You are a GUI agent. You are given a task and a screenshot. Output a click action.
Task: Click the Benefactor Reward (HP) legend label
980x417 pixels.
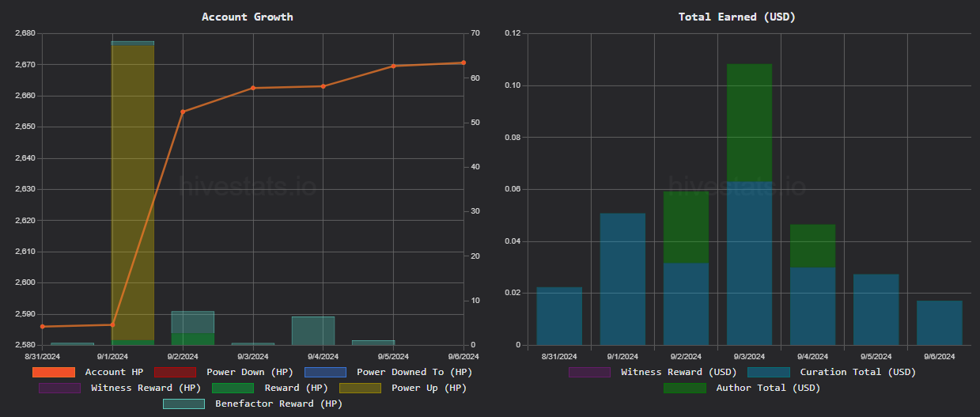coord(278,404)
